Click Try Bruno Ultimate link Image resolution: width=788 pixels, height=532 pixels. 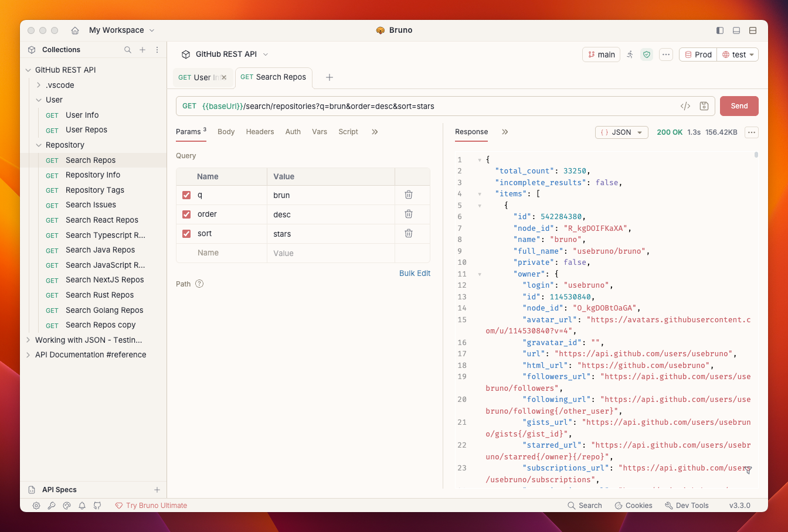point(151,506)
